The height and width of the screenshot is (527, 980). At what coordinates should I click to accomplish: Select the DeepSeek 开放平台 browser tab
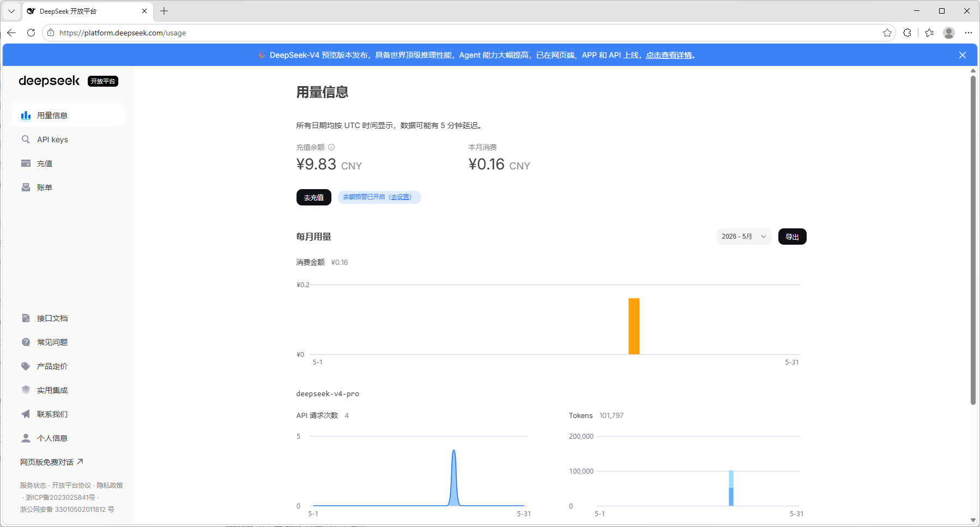(88, 11)
